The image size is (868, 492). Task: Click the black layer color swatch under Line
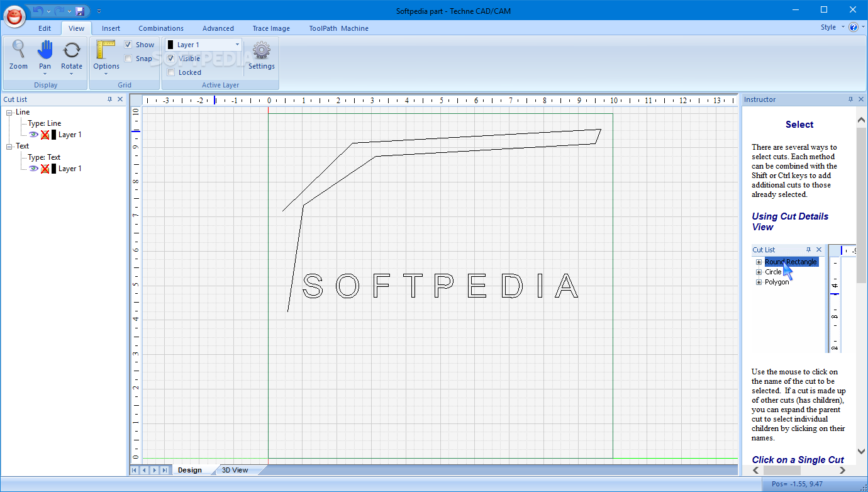coord(54,135)
